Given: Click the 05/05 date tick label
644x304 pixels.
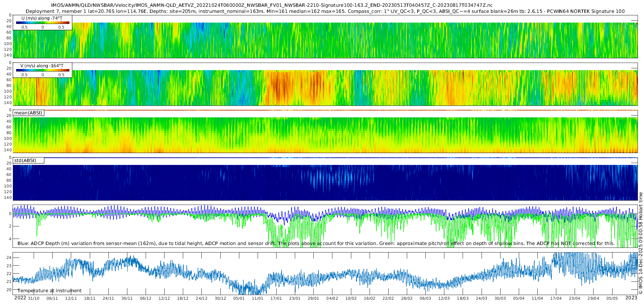Looking at the screenshot, I should coord(612,298).
